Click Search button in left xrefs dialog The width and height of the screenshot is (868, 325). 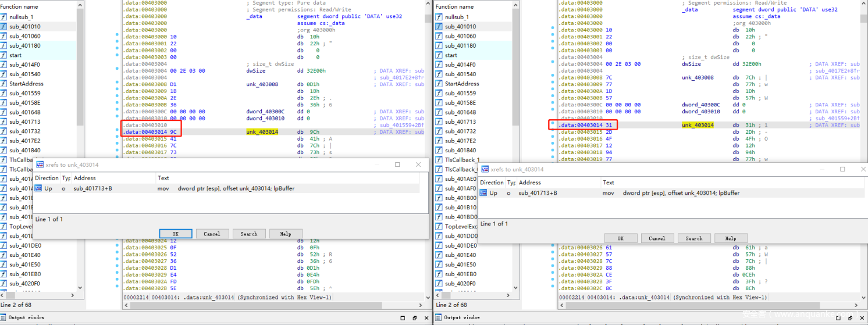249,234
